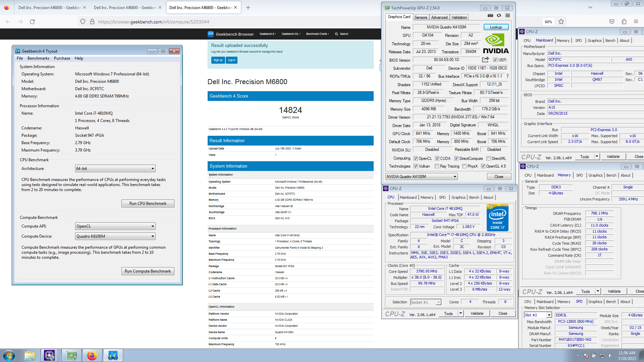
Task: Open the Compute API dropdown
Action: pos(115,226)
